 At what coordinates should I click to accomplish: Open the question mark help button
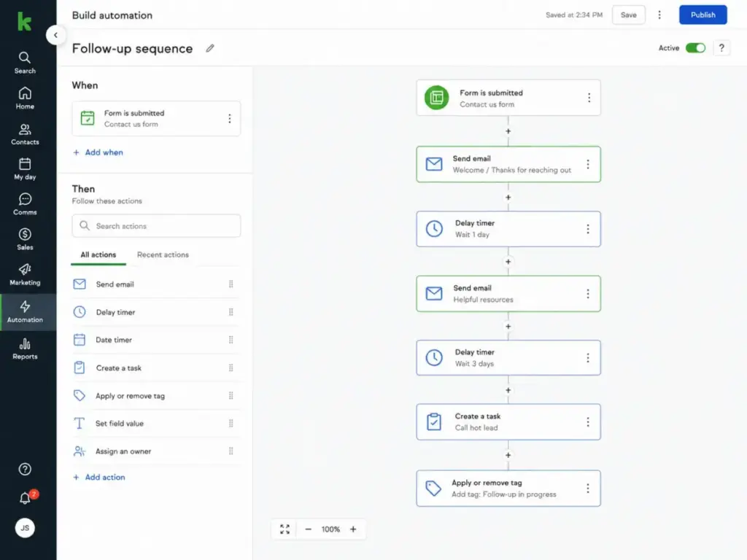(721, 47)
